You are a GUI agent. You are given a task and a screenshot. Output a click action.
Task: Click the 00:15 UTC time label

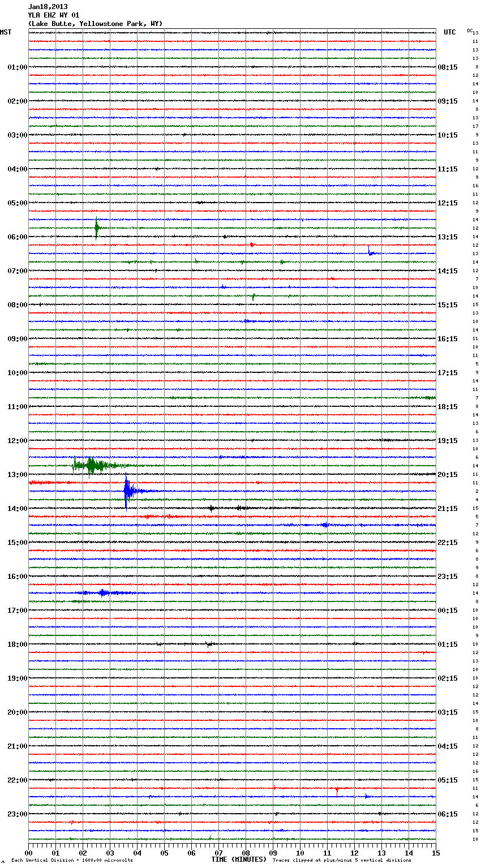448,611
